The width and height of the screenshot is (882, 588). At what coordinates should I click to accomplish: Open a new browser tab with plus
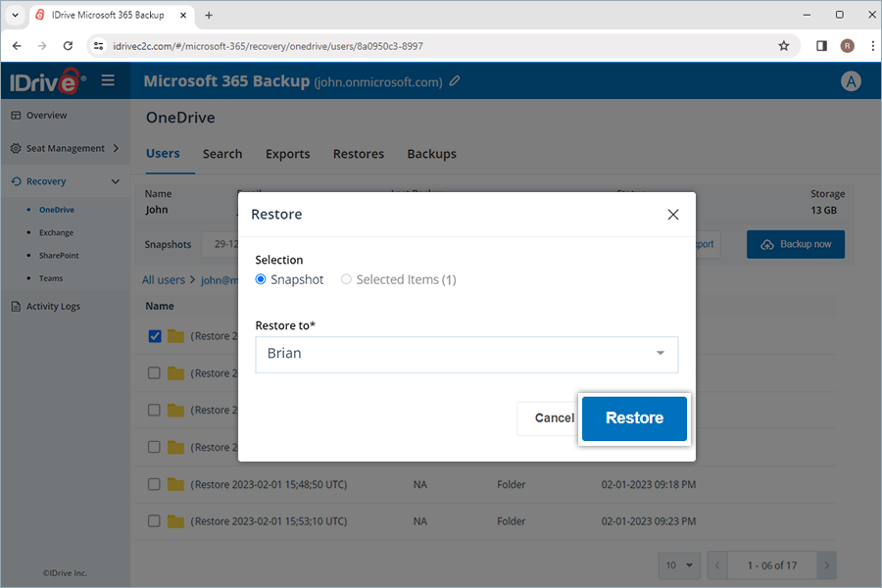tap(209, 16)
